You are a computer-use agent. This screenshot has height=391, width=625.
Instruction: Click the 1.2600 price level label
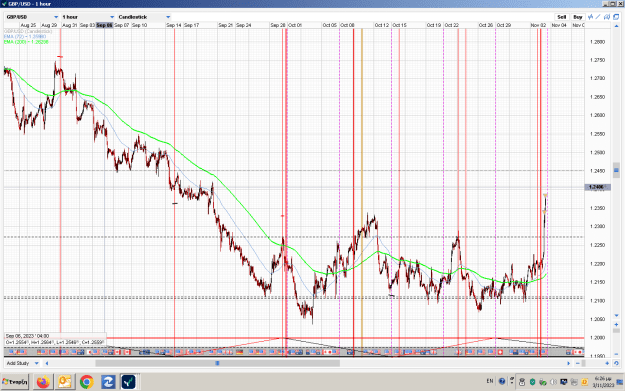(597, 115)
